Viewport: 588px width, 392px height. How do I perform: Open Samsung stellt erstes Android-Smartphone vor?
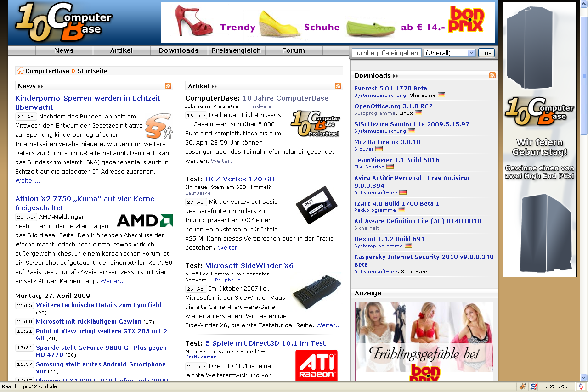[x=101, y=367]
